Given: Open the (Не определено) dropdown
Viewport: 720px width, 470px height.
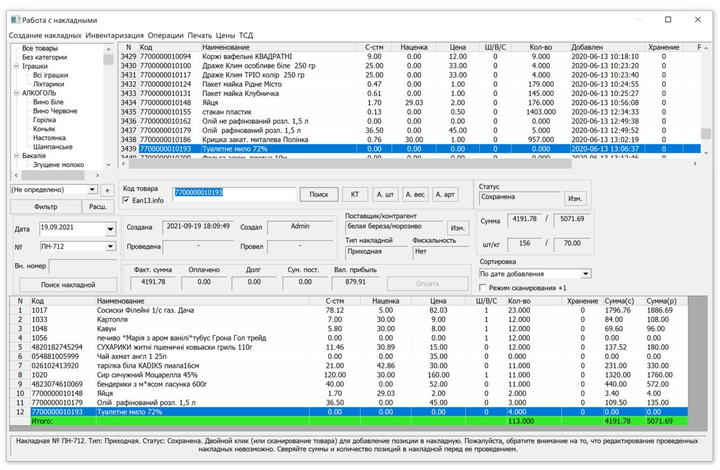Looking at the screenshot, I should [92, 190].
